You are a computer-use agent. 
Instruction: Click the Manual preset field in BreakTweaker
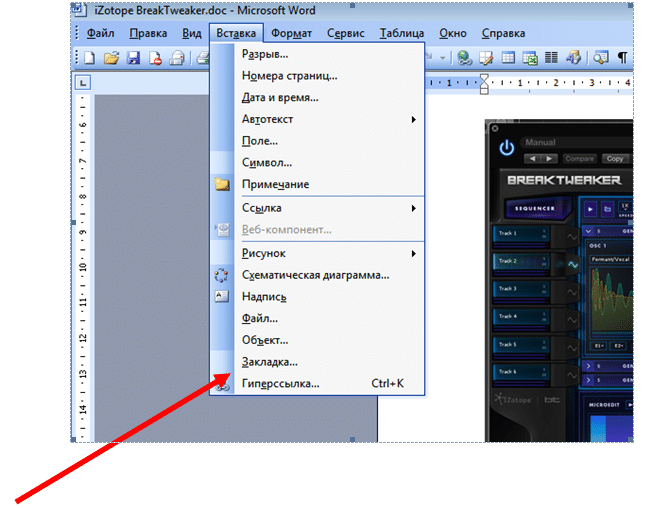pos(577,143)
